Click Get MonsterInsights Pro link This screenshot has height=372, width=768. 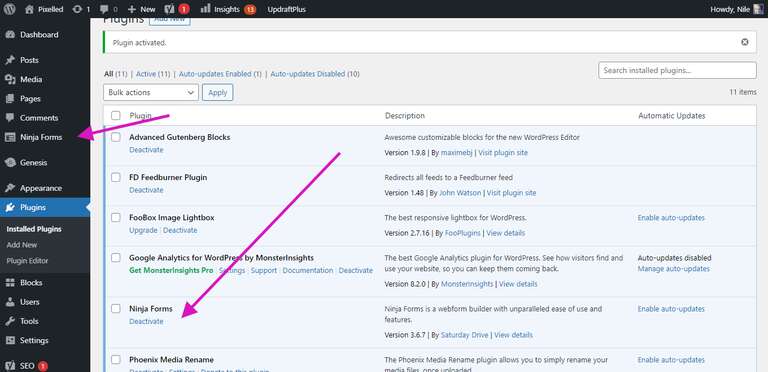click(171, 270)
